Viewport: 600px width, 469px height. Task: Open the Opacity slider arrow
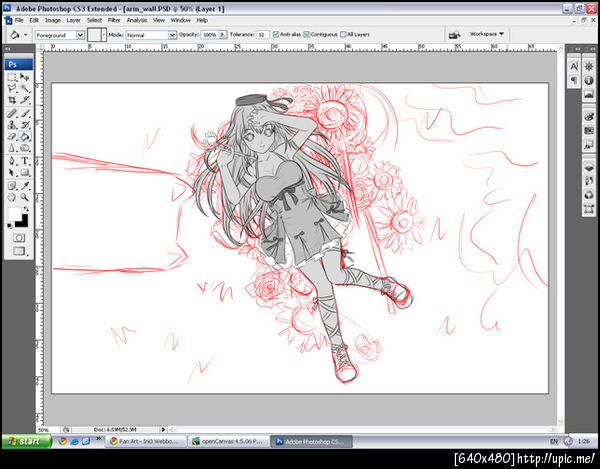[x=223, y=34]
